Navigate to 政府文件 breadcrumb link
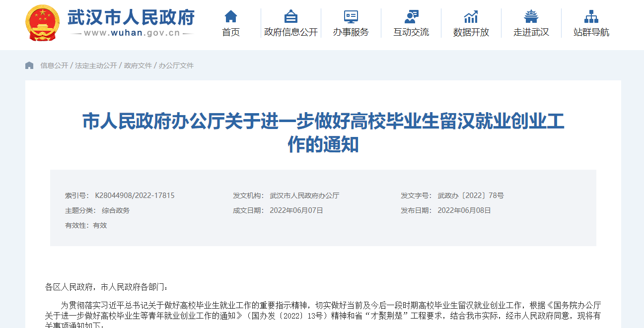644x328 pixels. tap(138, 66)
